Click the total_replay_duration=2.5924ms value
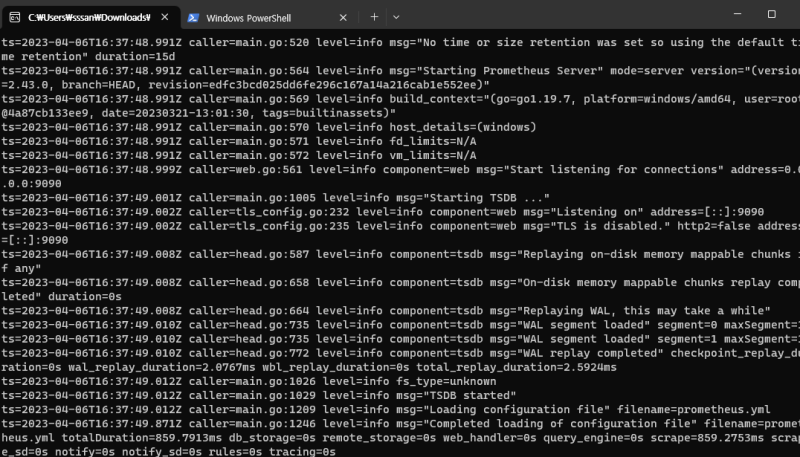This screenshot has height=457, width=800. [516, 367]
